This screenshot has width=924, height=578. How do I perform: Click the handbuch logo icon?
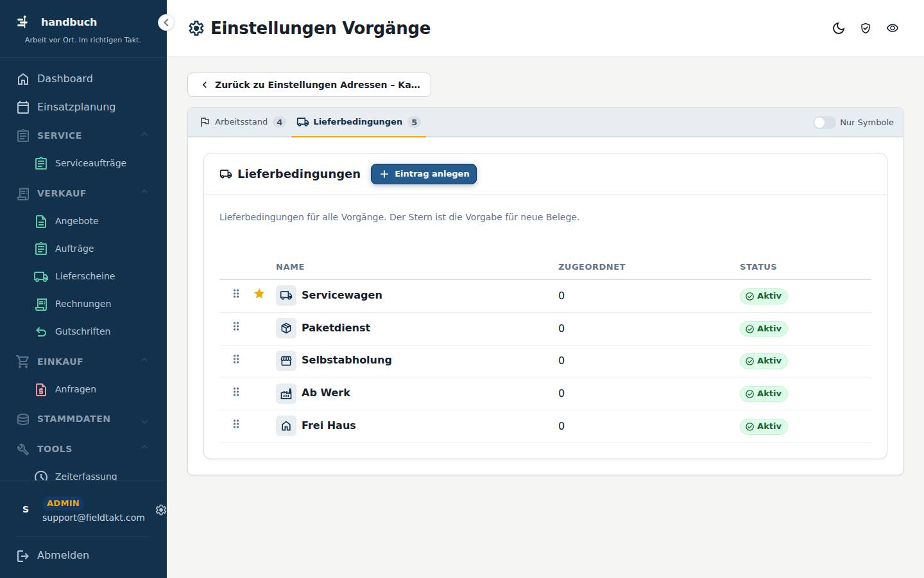(x=23, y=22)
